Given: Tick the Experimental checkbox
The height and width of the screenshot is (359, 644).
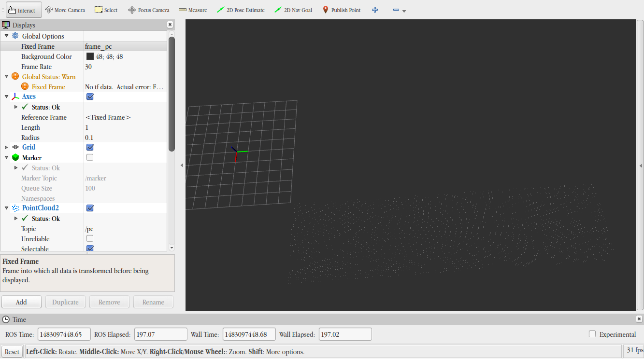Looking at the screenshot, I should (x=592, y=334).
